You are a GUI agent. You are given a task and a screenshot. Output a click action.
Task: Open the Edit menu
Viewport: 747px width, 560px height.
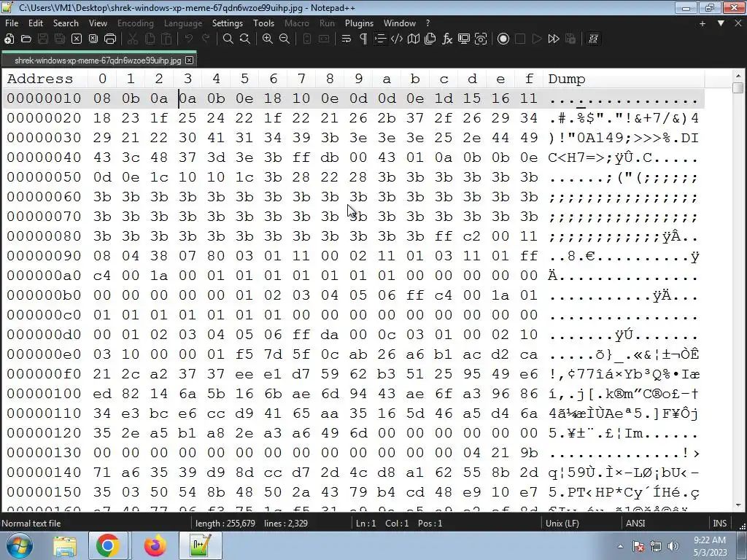[x=36, y=23]
